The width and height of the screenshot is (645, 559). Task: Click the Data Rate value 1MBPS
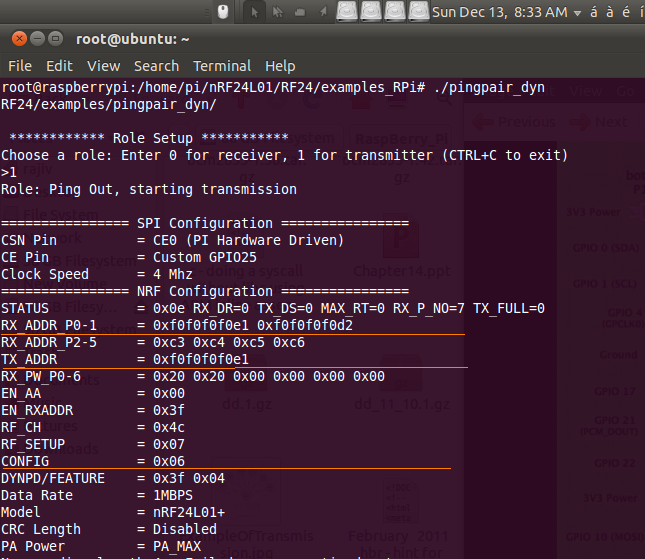click(173, 496)
